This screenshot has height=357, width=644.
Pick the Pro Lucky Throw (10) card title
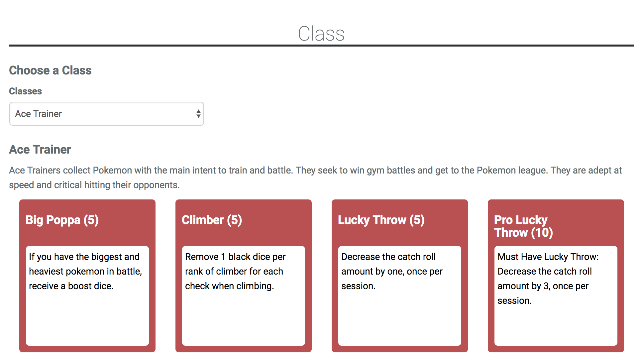pyautogui.click(x=523, y=226)
